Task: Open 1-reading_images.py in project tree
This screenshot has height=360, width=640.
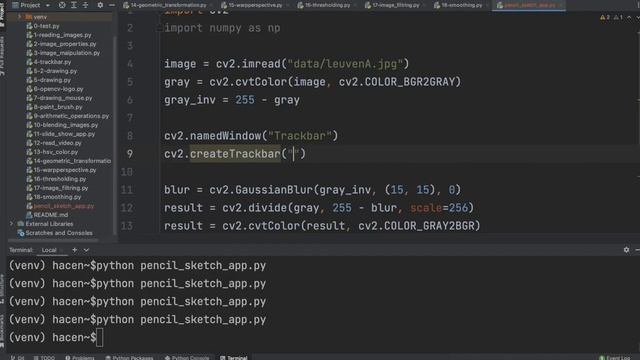Action: [x=59, y=35]
